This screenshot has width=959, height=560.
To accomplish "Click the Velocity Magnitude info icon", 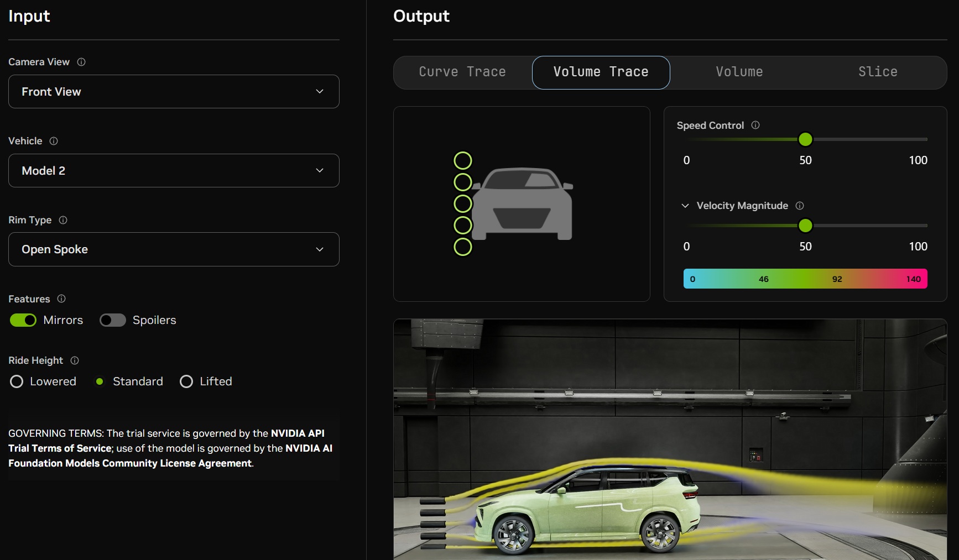I will (x=800, y=206).
